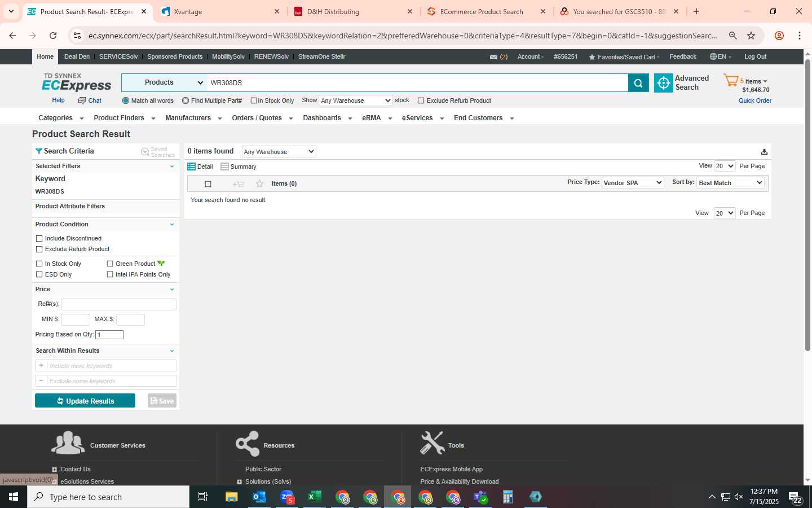
Task: Select Find Multiple Part# radio button
Action: pos(186,100)
